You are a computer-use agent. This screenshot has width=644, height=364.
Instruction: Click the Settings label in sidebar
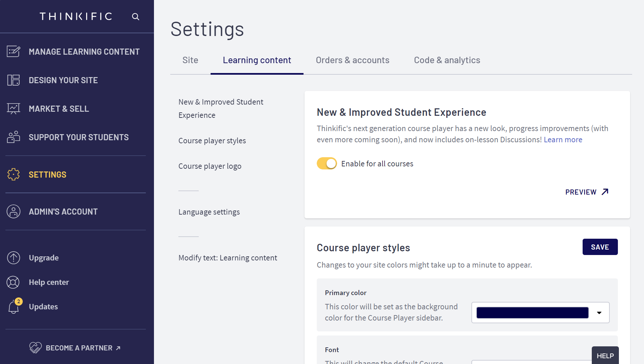click(x=47, y=175)
